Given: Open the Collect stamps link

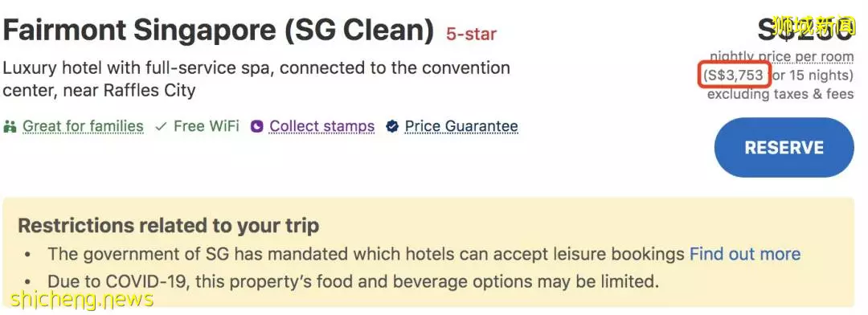Looking at the screenshot, I should pyautogui.click(x=321, y=127).
